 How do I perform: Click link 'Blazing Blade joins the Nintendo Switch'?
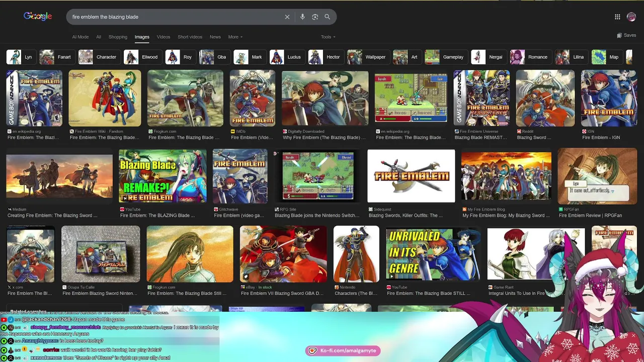(x=317, y=215)
